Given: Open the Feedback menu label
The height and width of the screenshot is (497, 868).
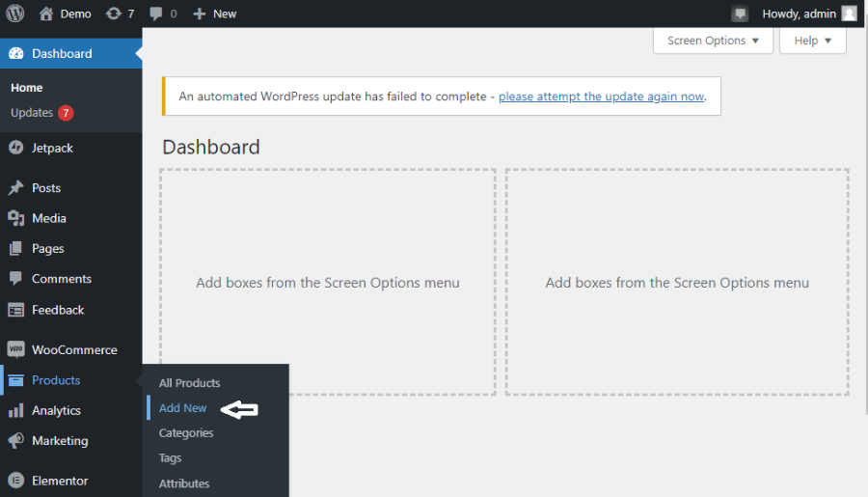Looking at the screenshot, I should 58,310.
